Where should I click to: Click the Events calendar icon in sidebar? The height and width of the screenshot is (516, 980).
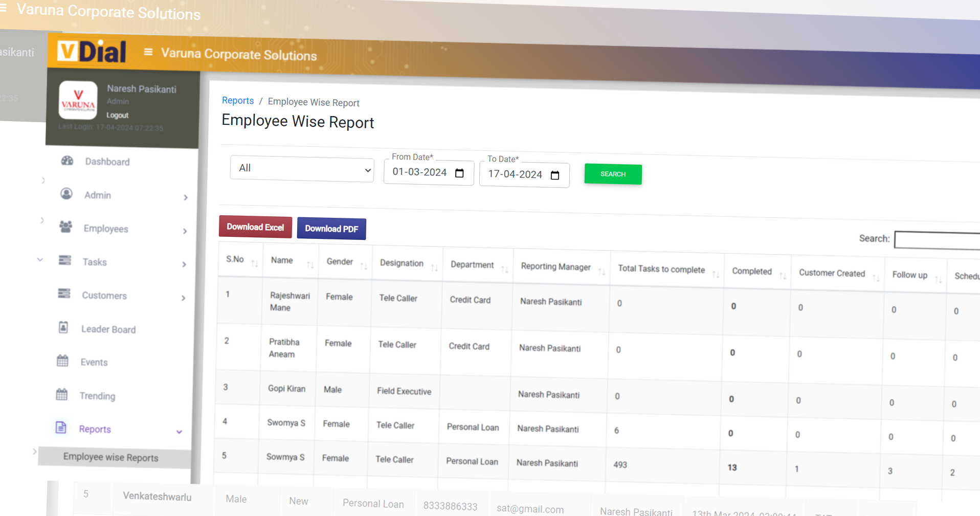(x=62, y=361)
